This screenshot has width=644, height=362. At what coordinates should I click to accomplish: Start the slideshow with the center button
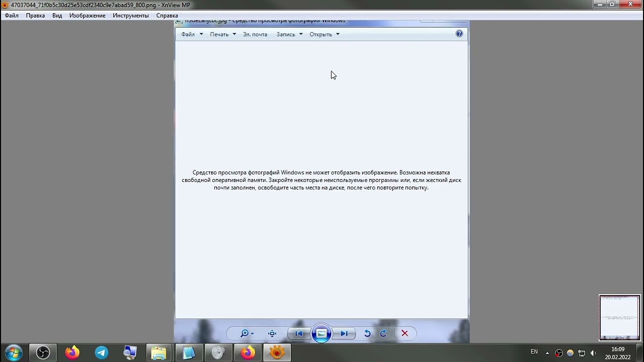tap(321, 333)
